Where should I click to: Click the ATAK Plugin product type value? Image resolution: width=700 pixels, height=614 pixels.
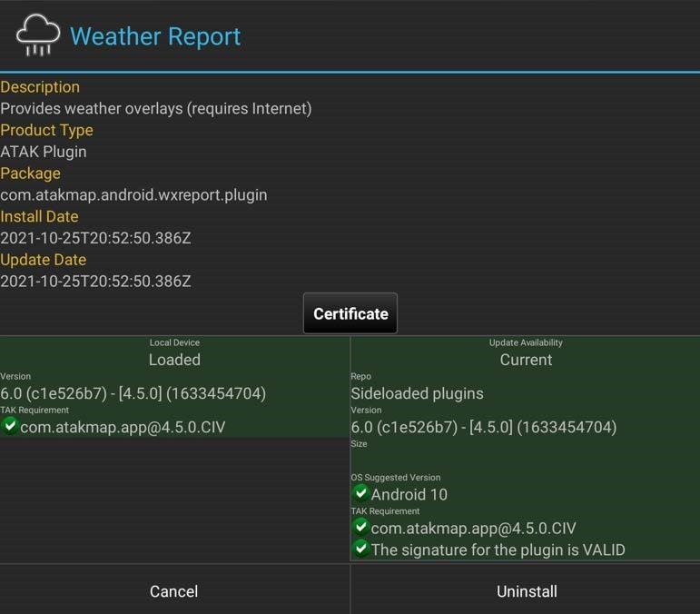[x=44, y=152]
